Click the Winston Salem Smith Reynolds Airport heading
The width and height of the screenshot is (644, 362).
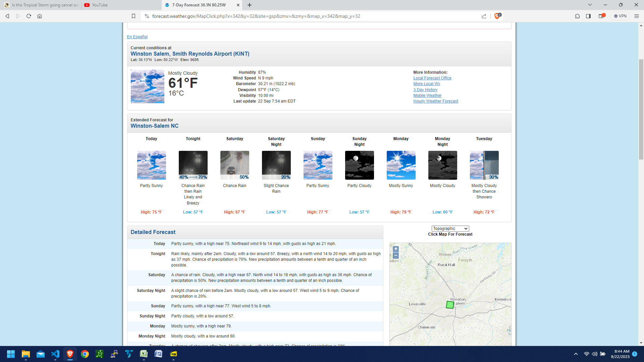190,54
